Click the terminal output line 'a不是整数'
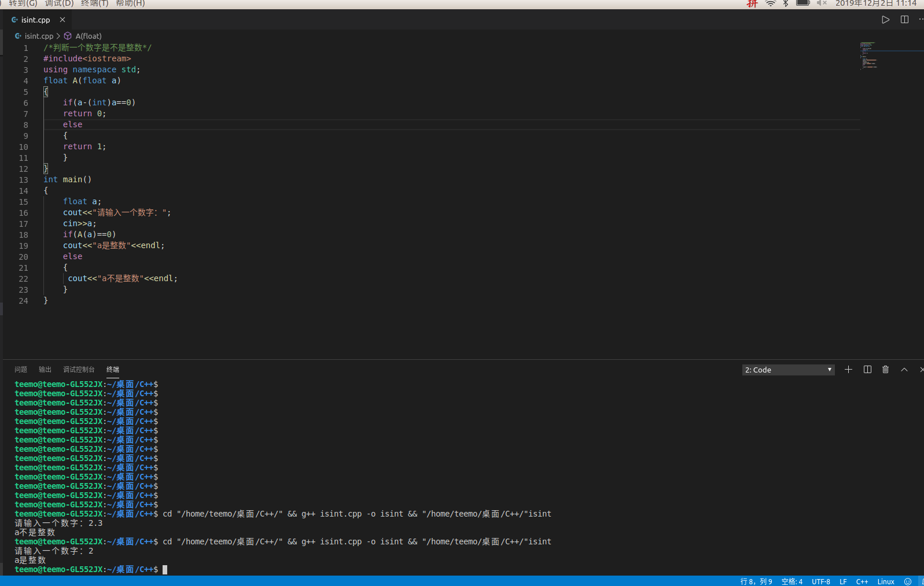924x586 pixels. coord(35,532)
